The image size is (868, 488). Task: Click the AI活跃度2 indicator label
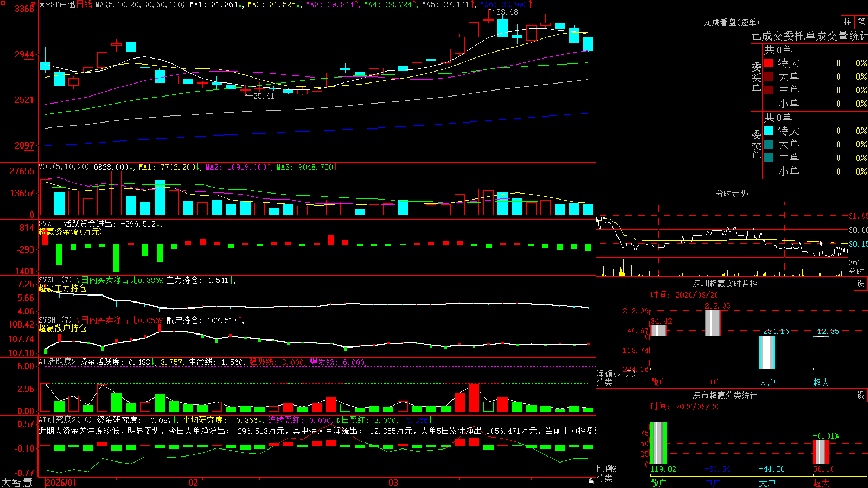pos(58,362)
